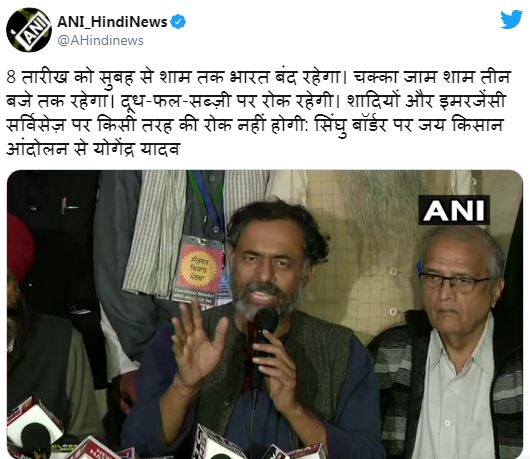Image resolution: width=530 pixels, height=459 pixels.
Task: Select the tweet's first line about Bharat Bandh
Action: (x=258, y=77)
